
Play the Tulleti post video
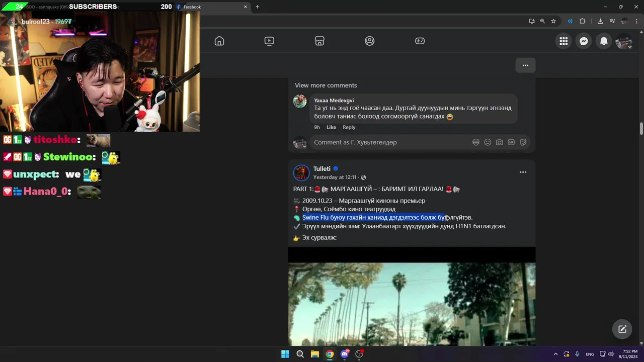(x=412, y=297)
